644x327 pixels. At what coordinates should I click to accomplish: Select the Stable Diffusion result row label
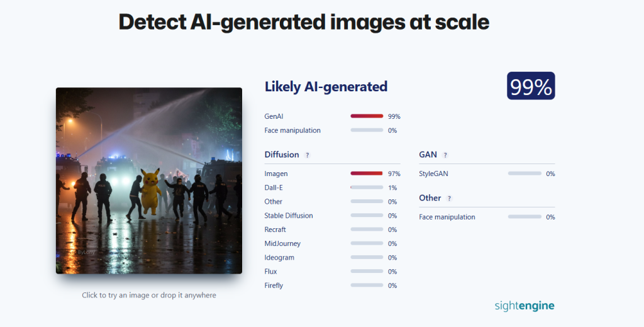(289, 216)
